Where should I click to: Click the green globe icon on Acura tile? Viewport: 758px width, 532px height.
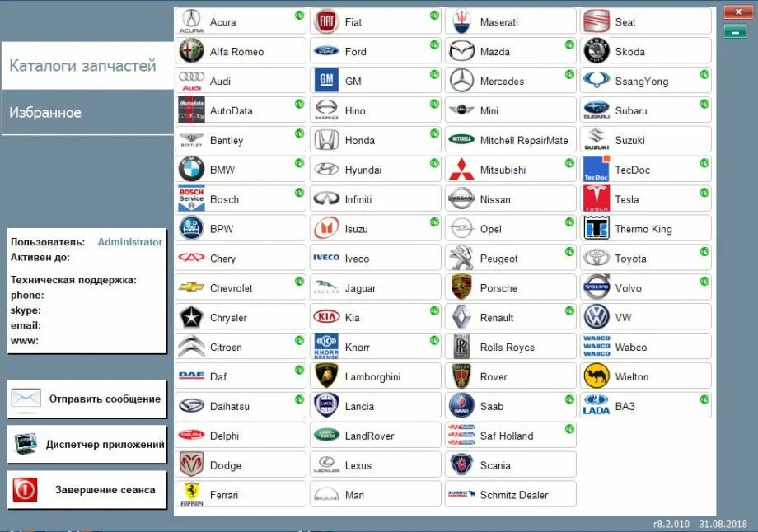coord(300,15)
